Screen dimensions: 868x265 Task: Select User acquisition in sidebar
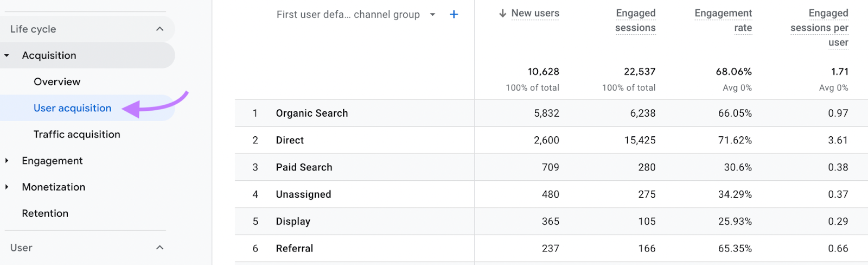point(72,108)
